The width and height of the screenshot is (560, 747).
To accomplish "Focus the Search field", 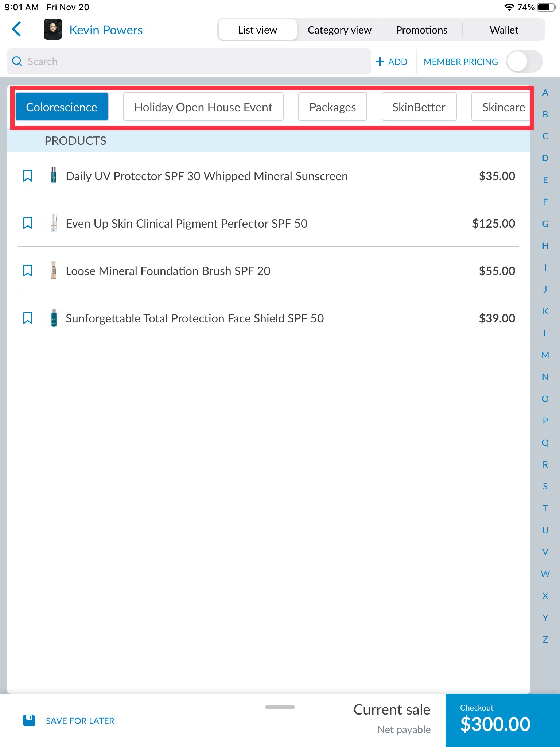I will [x=189, y=61].
